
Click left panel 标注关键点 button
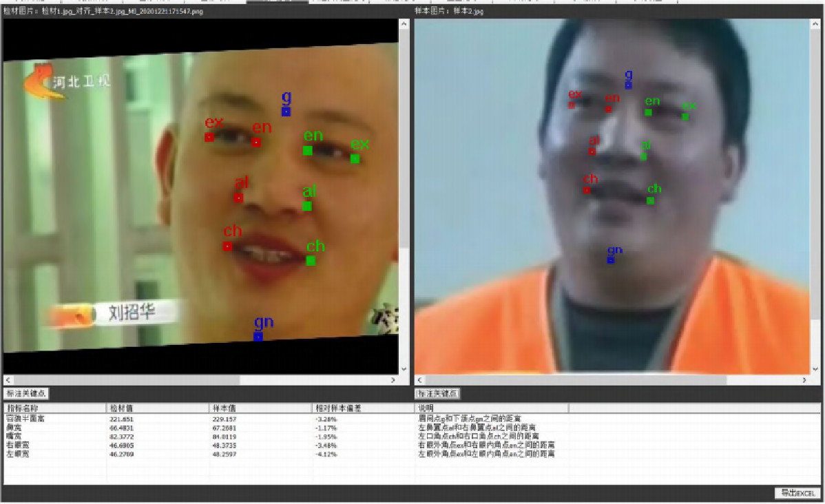coord(26,394)
